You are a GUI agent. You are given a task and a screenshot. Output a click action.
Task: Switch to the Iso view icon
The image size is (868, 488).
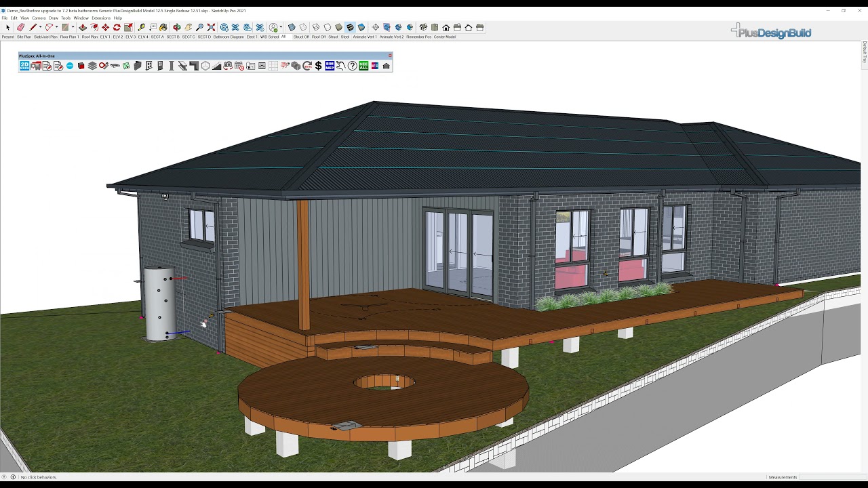tap(423, 28)
